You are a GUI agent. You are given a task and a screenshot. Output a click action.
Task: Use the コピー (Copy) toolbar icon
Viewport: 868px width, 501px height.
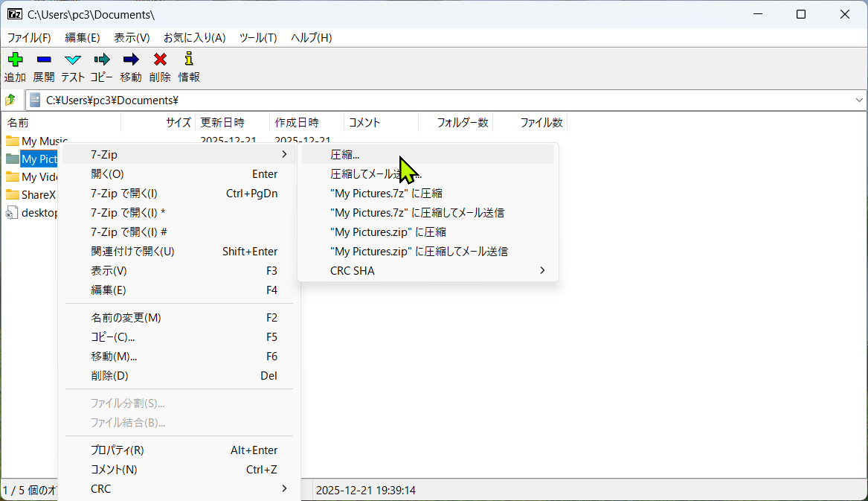click(101, 67)
